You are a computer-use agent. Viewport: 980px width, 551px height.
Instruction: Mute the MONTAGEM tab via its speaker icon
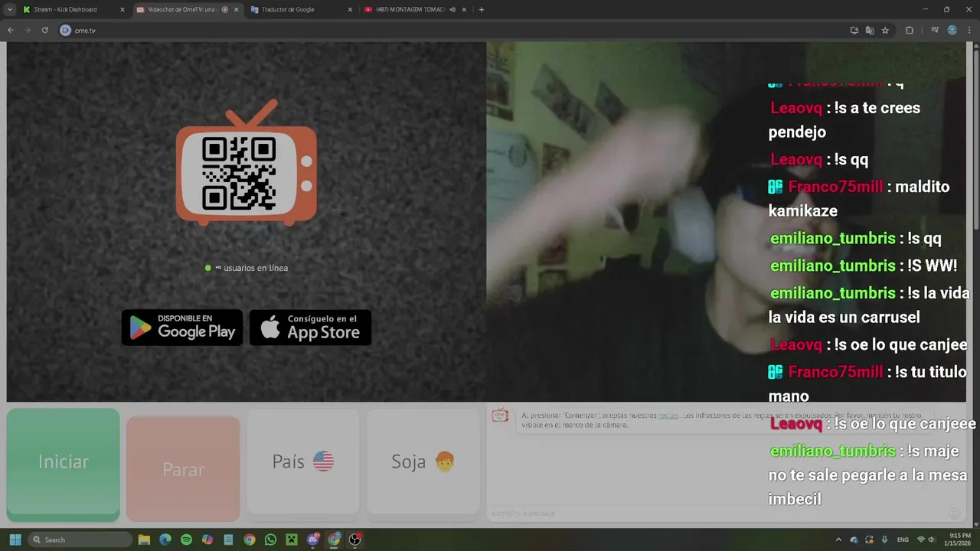tap(452, 9)
